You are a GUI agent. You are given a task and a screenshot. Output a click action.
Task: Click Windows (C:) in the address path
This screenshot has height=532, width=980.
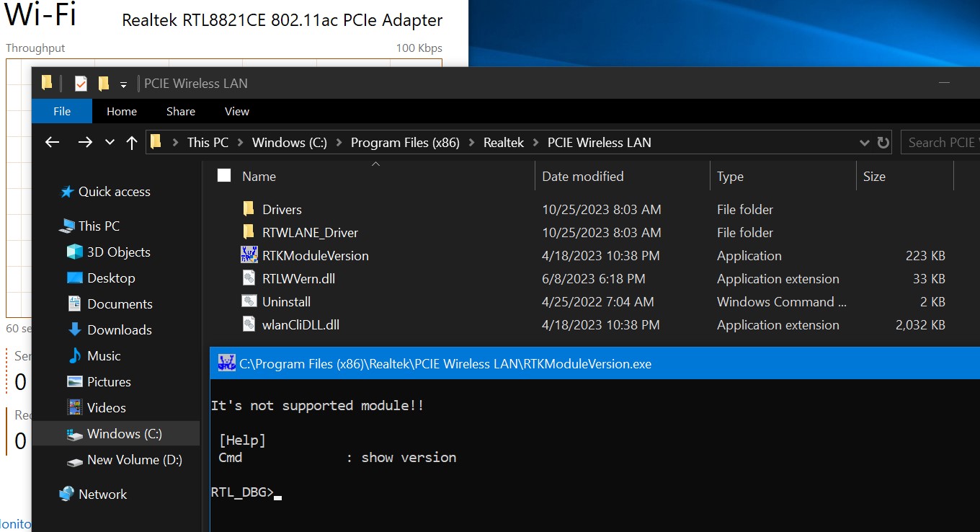(x=290, y=142)
